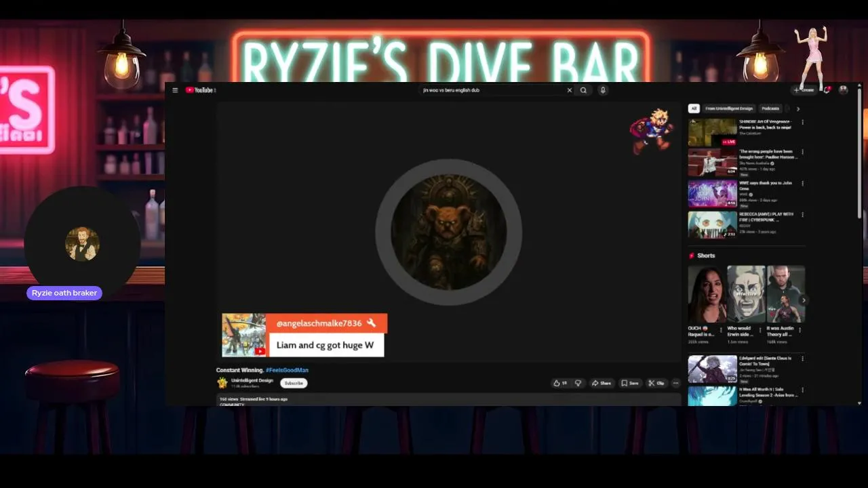Open REBECCA AMV Cyberpunk video thumbnail
Screen dimensions: 868x488
[x=712, y=224]
